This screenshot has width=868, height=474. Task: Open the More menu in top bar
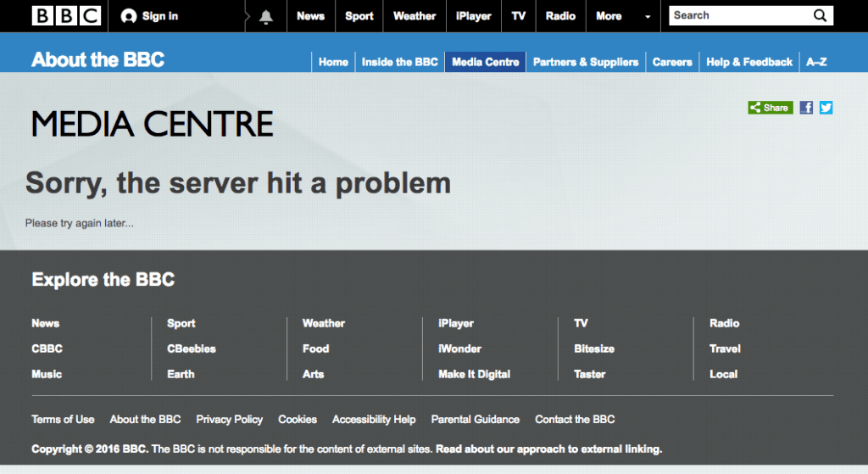tap(609, 16)
